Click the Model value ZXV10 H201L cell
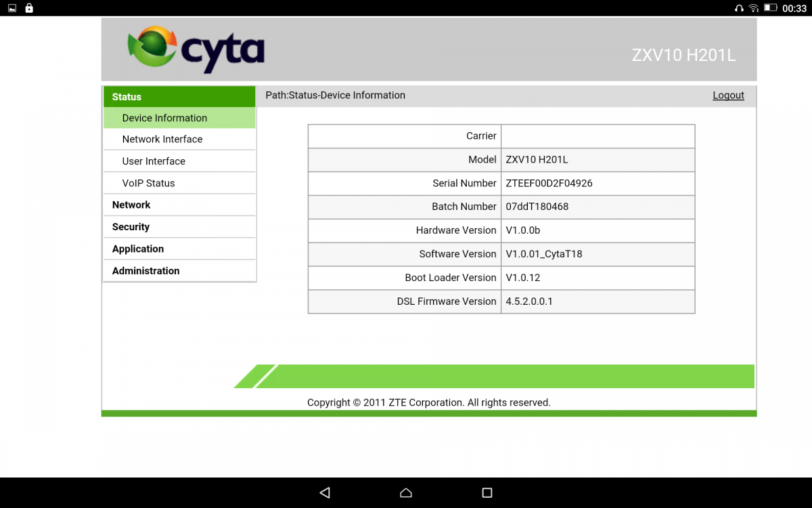This screenshot has width=812, height=508. click(598, 160)
